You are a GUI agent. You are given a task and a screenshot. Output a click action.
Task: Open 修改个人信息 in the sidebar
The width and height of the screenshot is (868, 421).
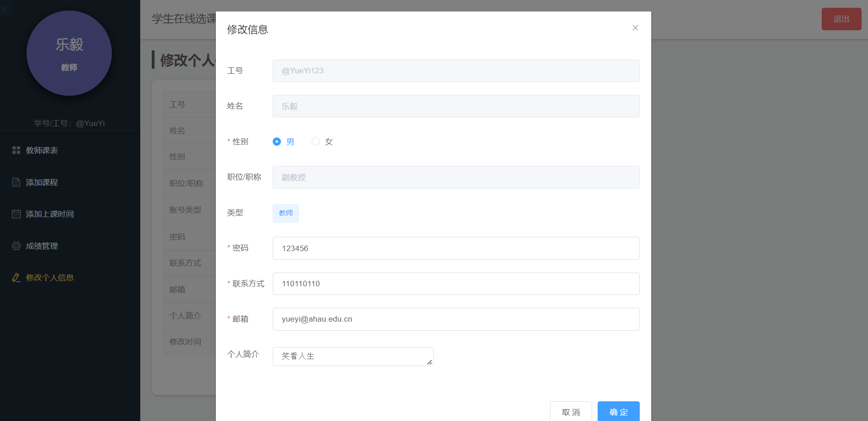point(70,278)
